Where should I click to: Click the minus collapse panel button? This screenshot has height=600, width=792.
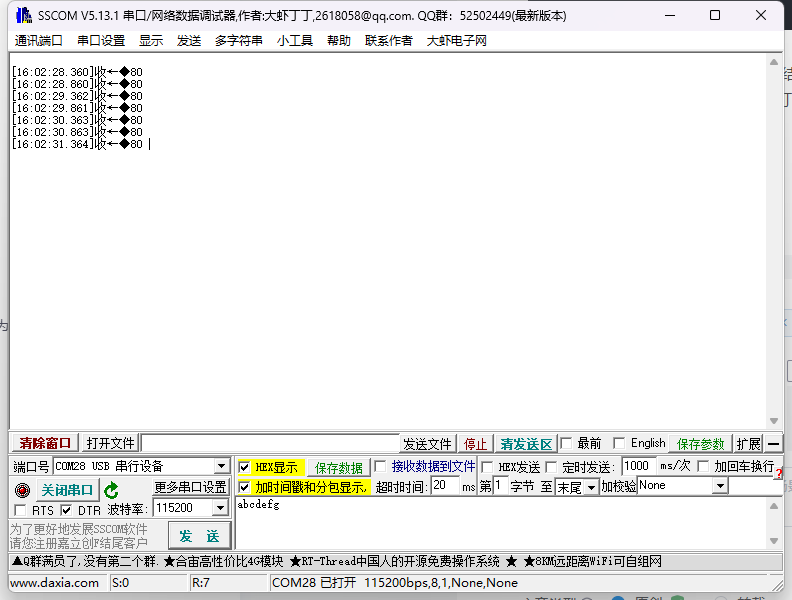(x=773, y=444)
